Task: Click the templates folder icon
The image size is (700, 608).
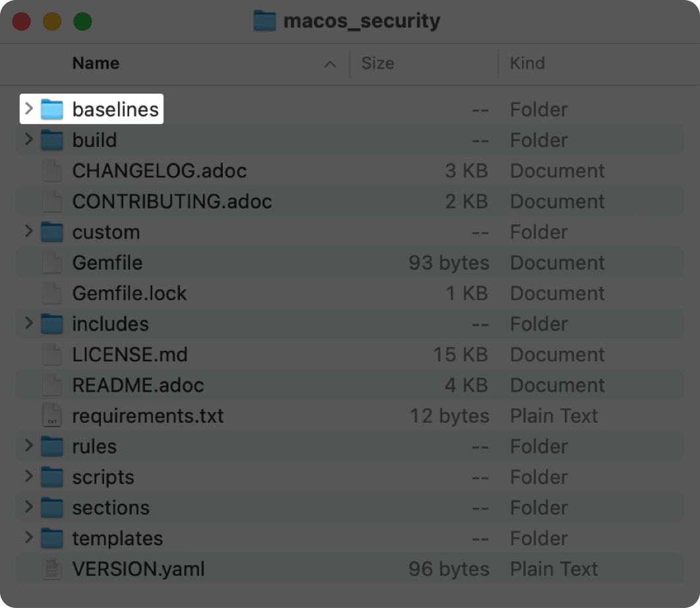Action: coord(52,538)
